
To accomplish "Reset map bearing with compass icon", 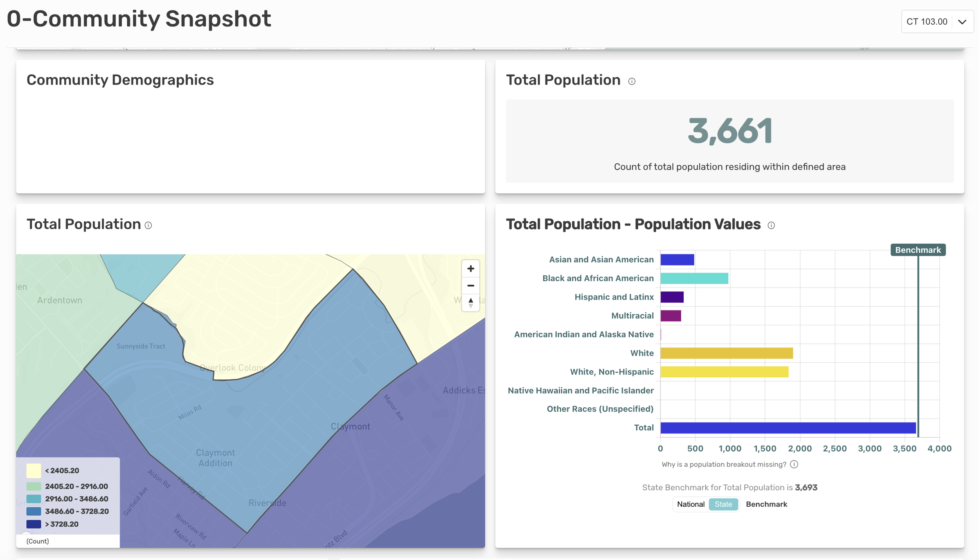I will pyautogui.click(x=470, y=303).
